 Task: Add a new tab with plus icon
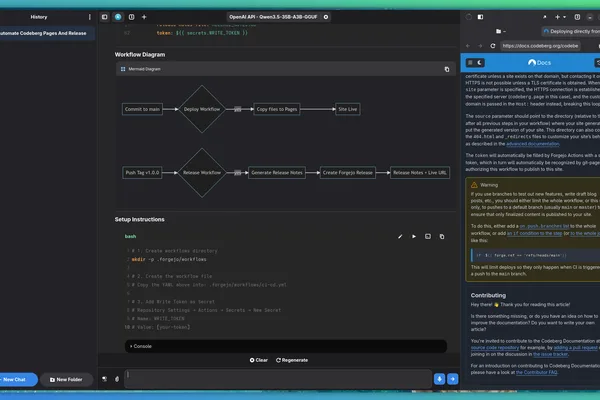(x=144, y=17)
